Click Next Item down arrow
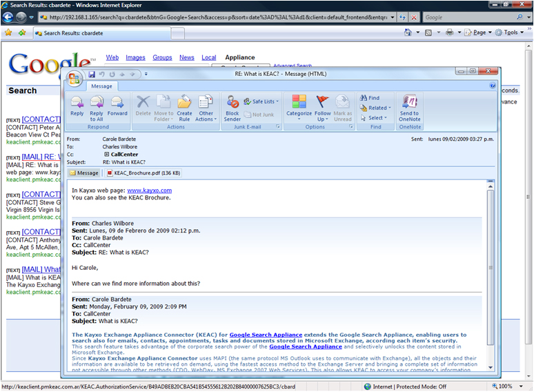Viewport: 534px width, 392px height. click(132, 75)
